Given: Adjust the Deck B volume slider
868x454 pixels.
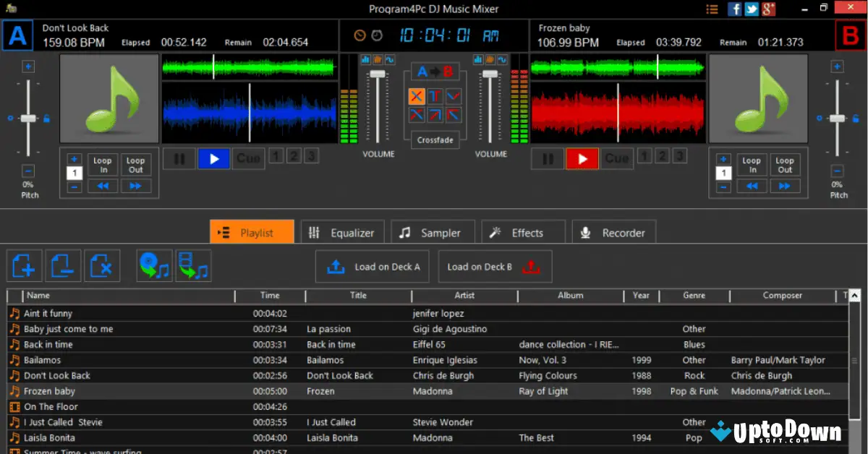Looking at the screenshot, I should tap(491, 73).
